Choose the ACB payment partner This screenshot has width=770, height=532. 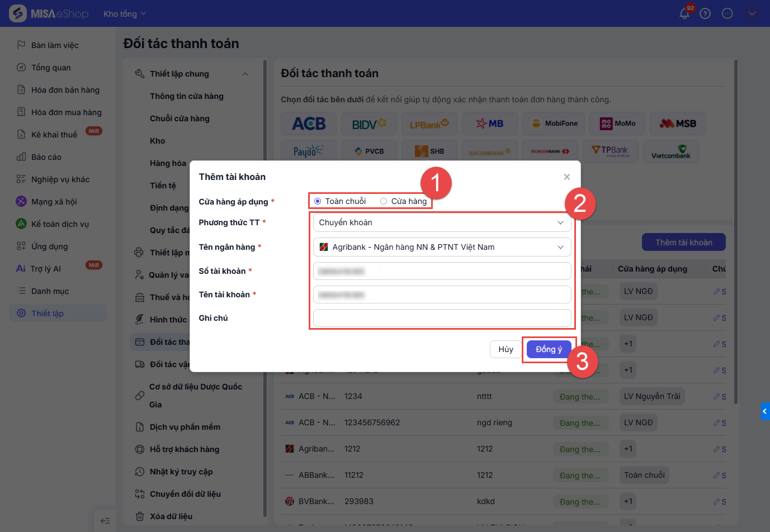tap(309, 123)
